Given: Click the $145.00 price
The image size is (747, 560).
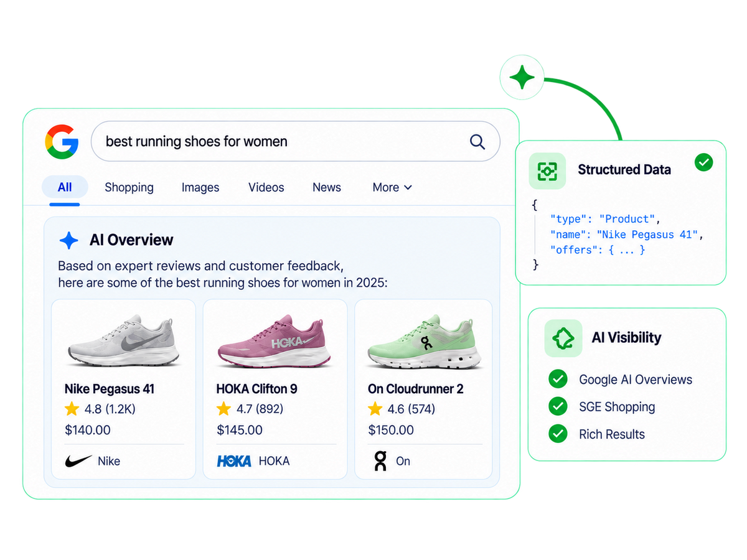Looking at the screenshot, I should pyautogui.click(x=240, y=430).
